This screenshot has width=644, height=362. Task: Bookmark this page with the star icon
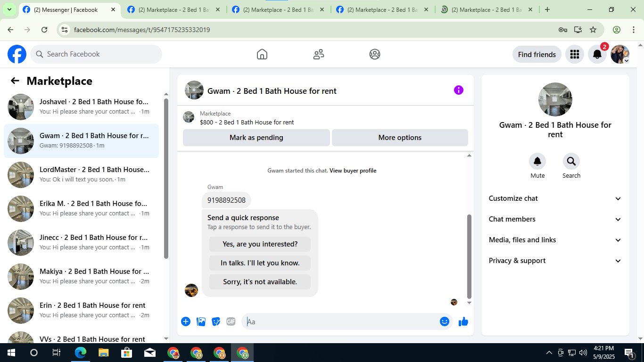[593, 30]
